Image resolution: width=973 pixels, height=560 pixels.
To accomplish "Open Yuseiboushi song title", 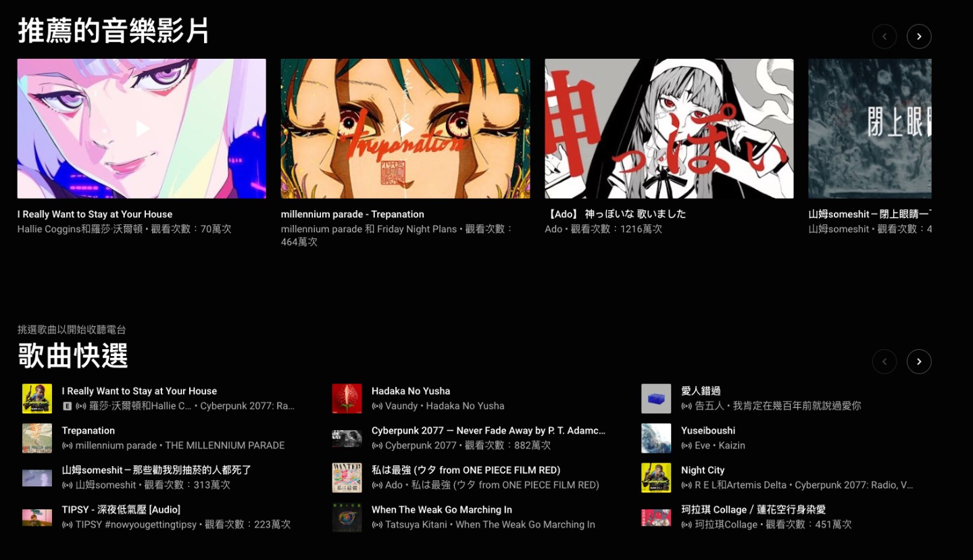I will (708, 430).
